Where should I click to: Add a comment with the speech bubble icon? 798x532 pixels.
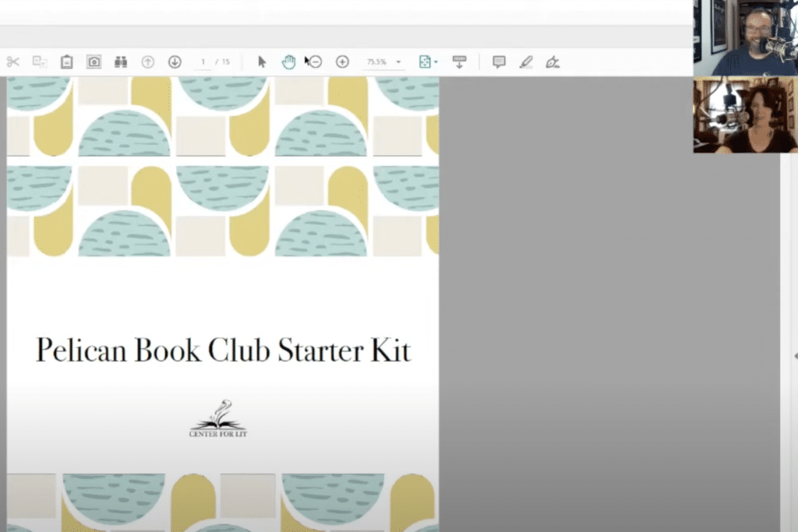tap(497, 62)
